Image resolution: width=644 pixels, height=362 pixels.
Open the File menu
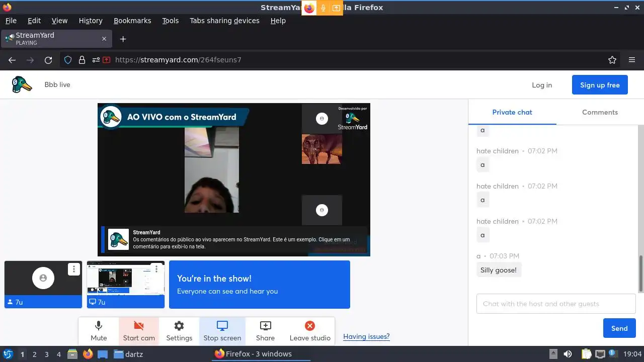[x=11, y=21]
